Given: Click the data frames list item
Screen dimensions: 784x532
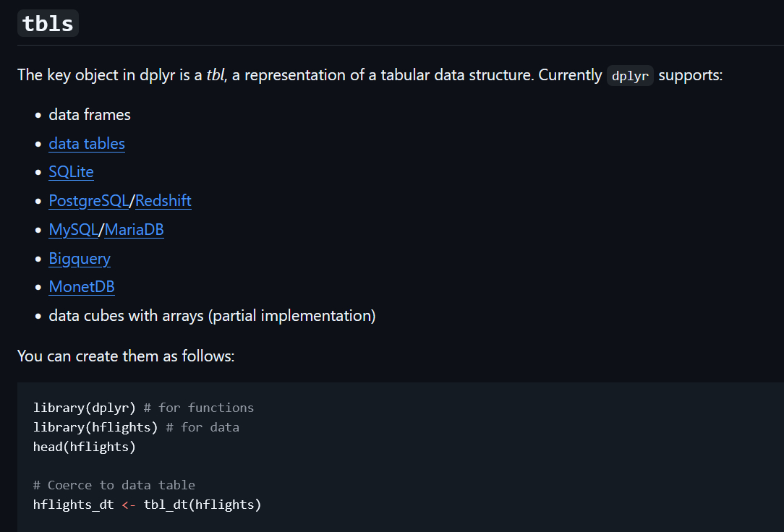Looking at the screenshot, I should (90, 115).
